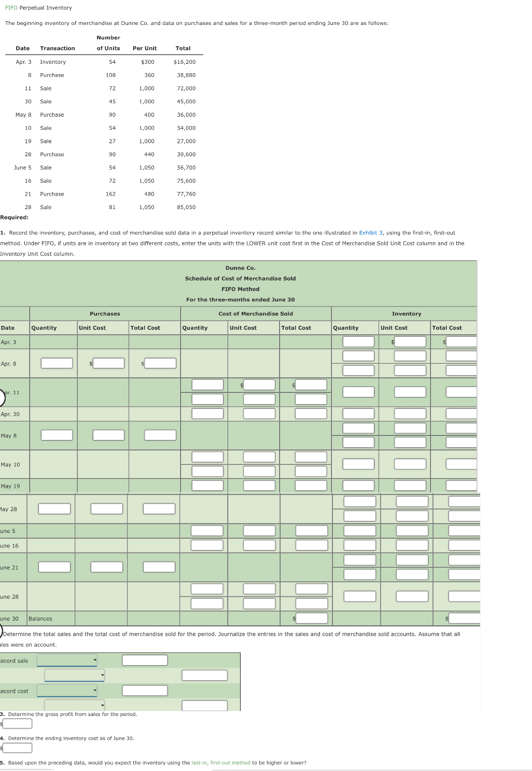The width and height of the screenshot is (532, 771).
Task: Click the Record sale debit amount field
Action: [x=145, y=660]
